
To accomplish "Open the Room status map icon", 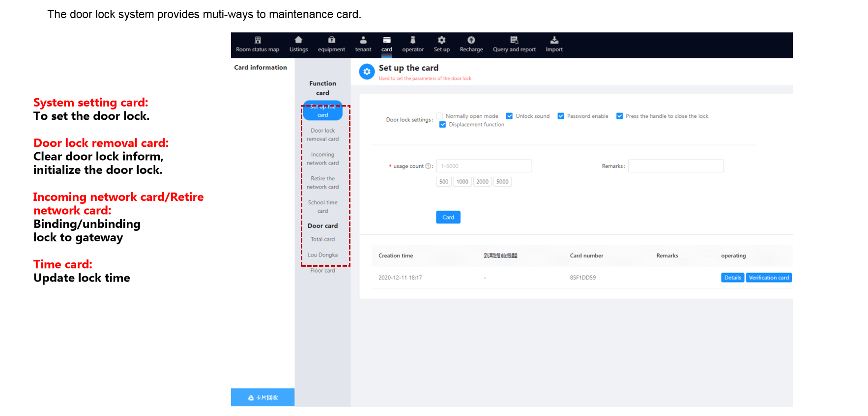I will 258,40.
